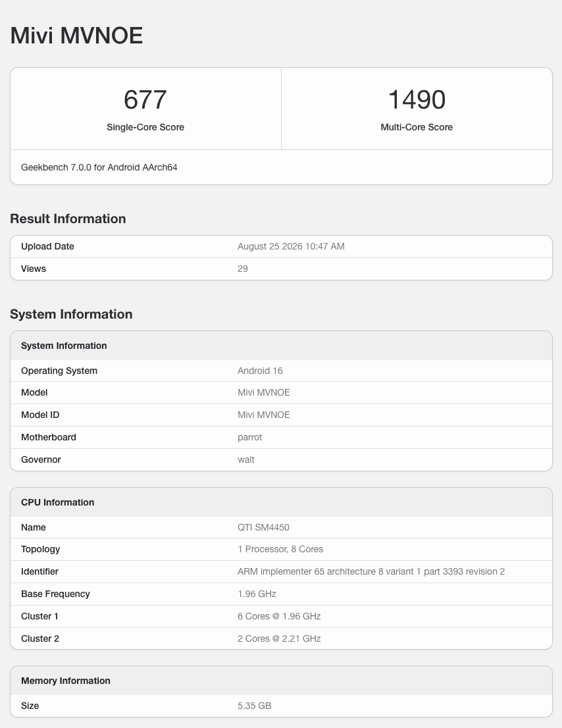This screenshot has height=728, width=562.
Task: Click the Identifier label
Action: (39, 571)
